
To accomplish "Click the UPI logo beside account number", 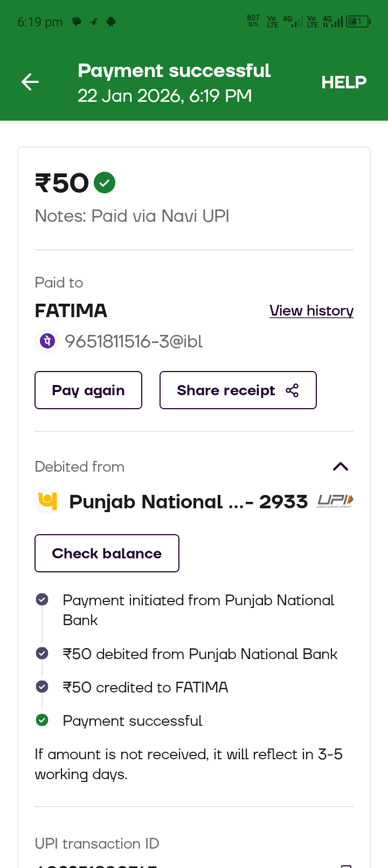I will [x=335, y=501].
